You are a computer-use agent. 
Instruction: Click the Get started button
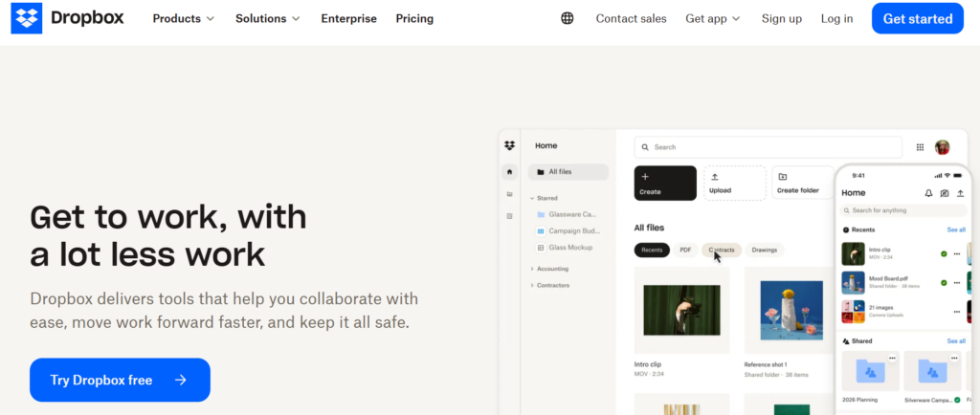(917, 18)
